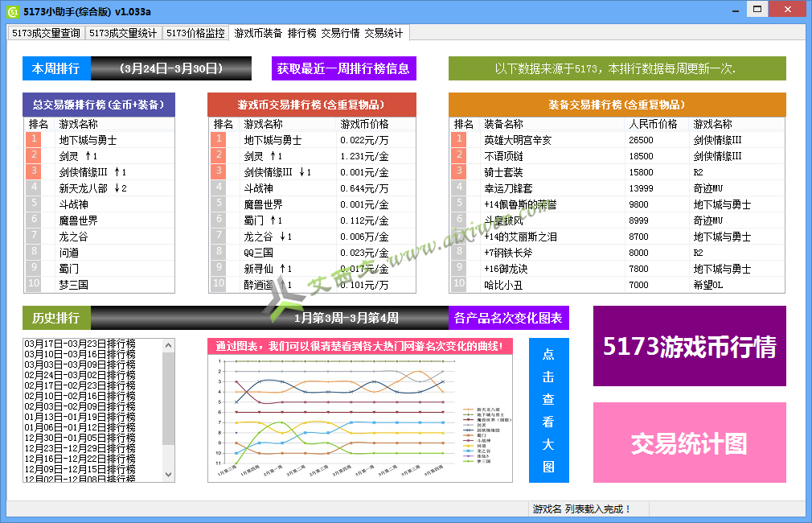812x523 pixels.
Task: Select 幸运刀锋套 equipment row
Action: pos(617,188)
